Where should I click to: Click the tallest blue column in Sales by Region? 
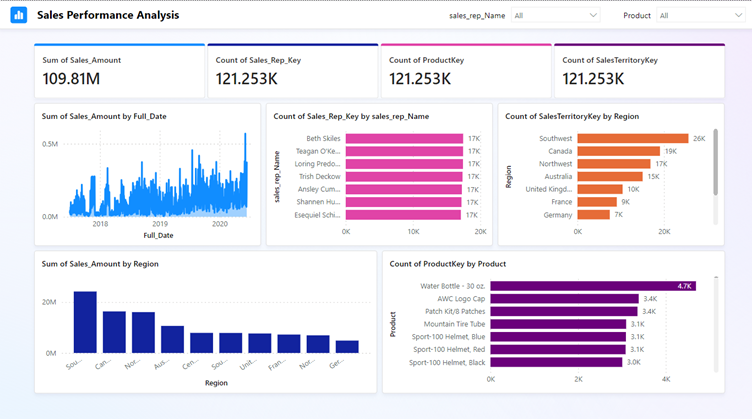pyautogui.click(x=85, y=322)
